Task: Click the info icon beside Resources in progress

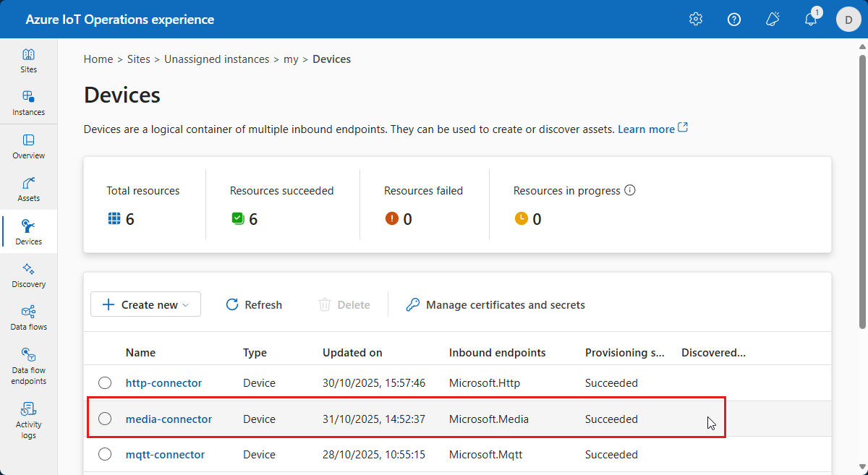Action: [x=630, y=191]
